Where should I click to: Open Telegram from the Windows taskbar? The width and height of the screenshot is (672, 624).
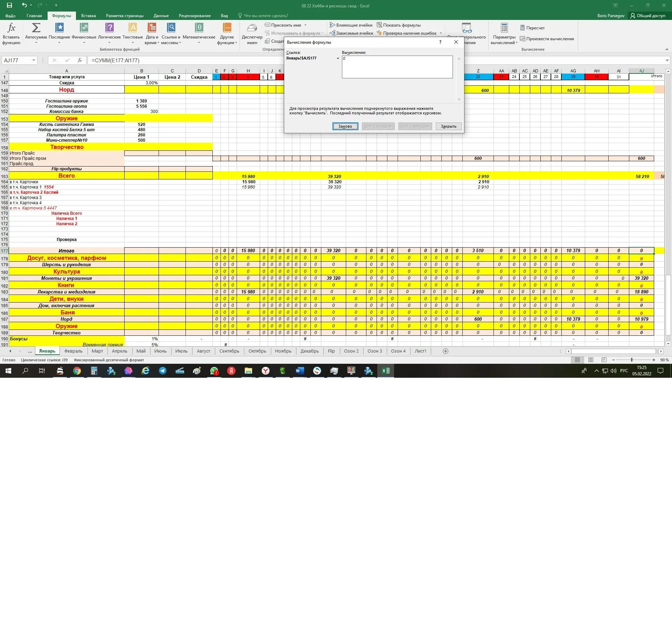tap(163, 371)
